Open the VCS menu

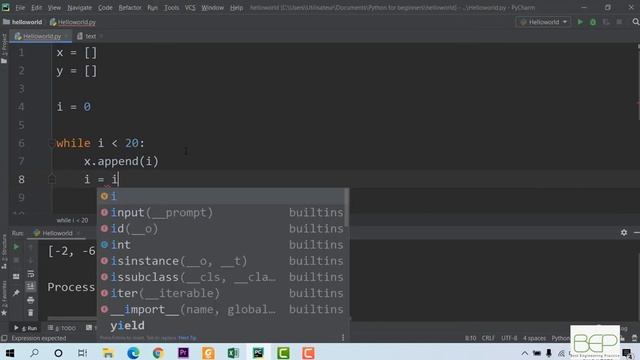point(190,8)
